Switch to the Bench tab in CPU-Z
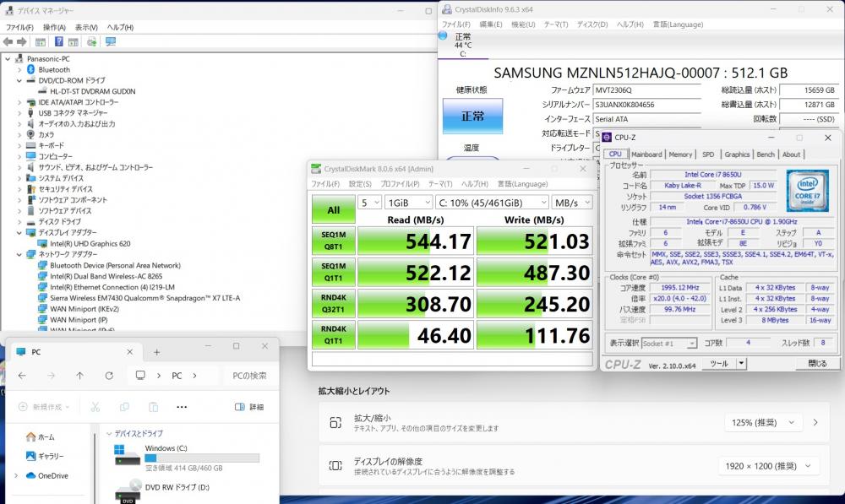 point(766,154)
